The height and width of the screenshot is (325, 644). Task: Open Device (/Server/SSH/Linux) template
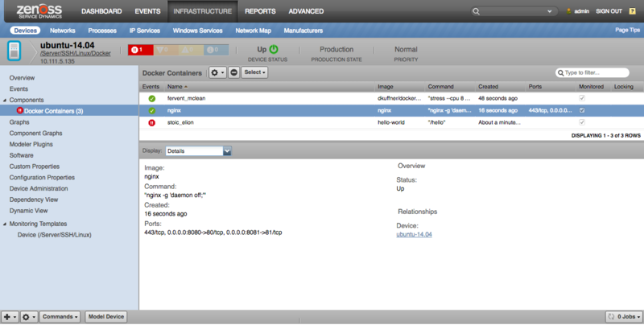point(54,235)
